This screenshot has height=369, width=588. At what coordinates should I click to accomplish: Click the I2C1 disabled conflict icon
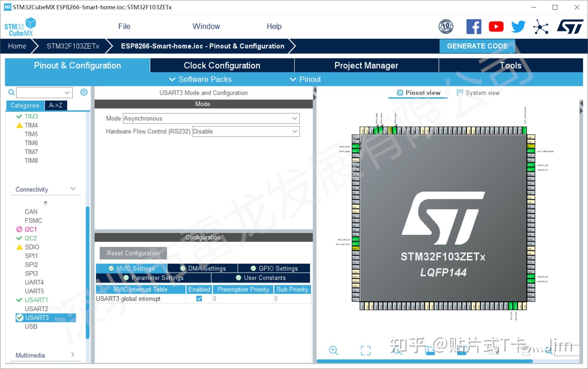click(x=19, y=229)
